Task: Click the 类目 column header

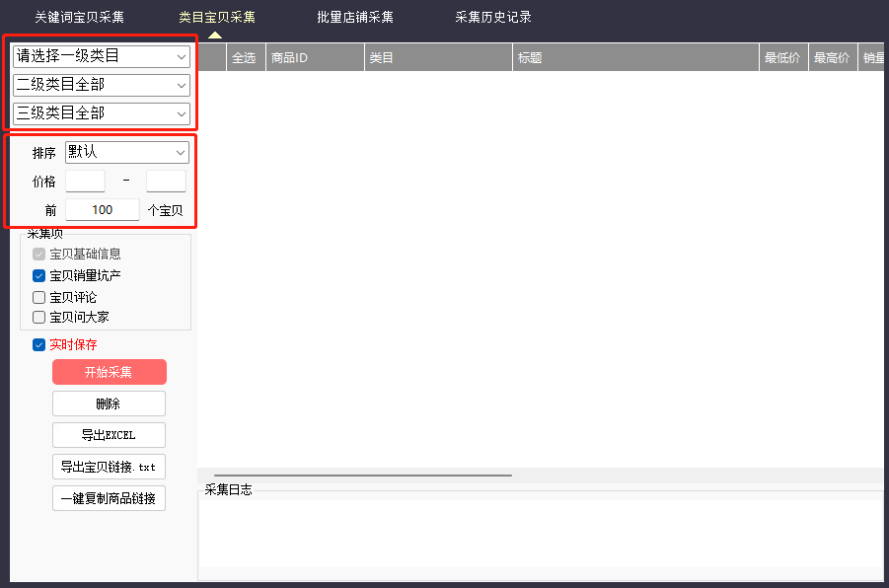Action: click(438, 57)
